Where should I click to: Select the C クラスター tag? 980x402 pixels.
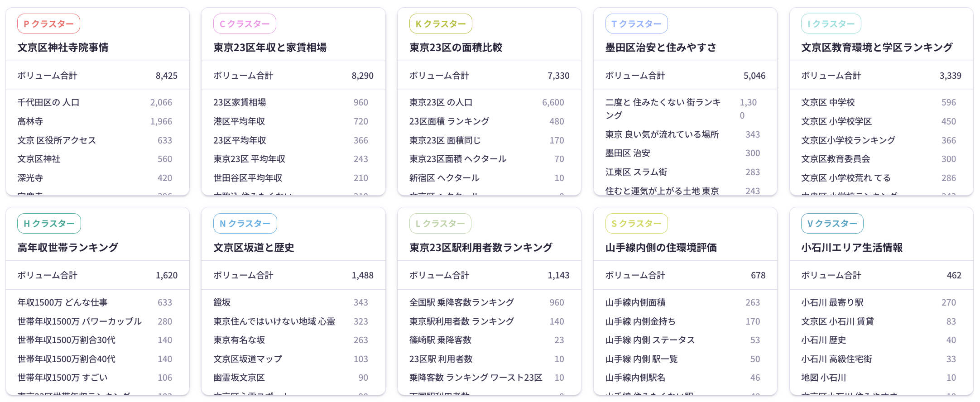[245, 24]
